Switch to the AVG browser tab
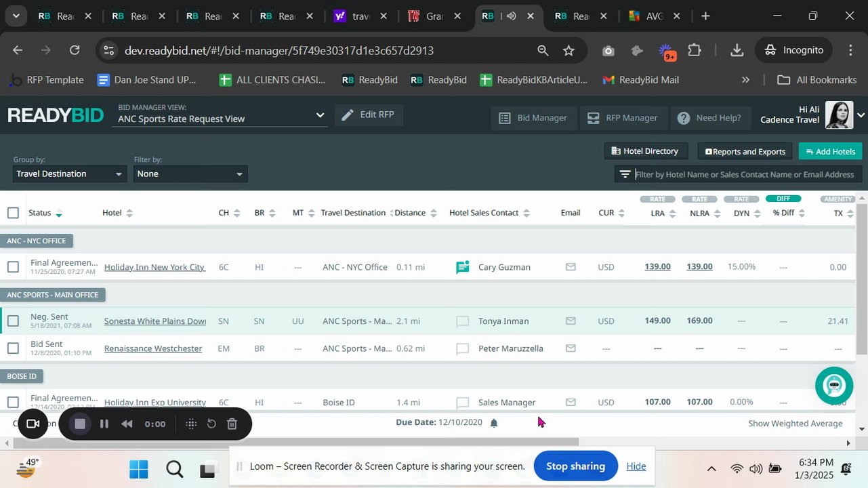The height and width of the screenshot is (488, 868). click(654, 16)
